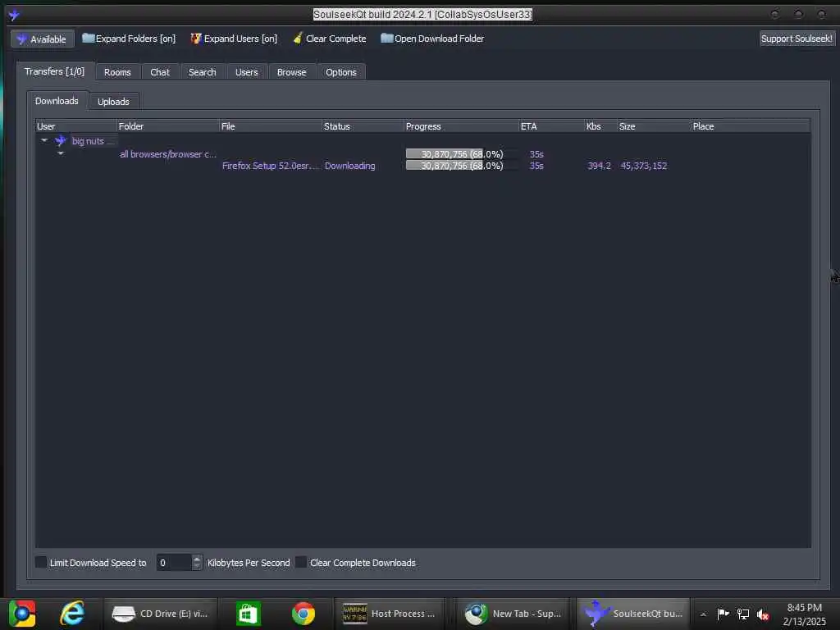Show hidden system tray icons
Image resolution: width=840 pixels, height=630 pixels.
(x=703, y=614)
